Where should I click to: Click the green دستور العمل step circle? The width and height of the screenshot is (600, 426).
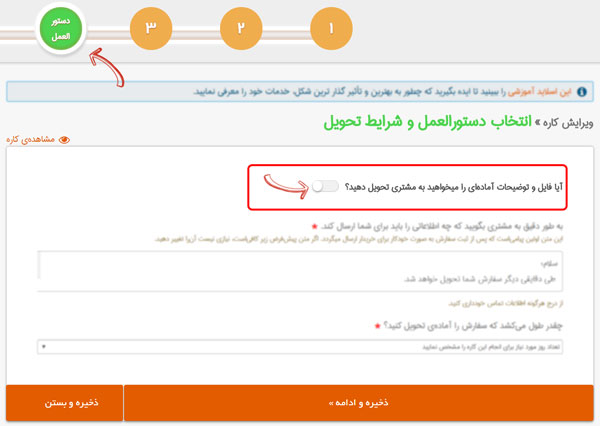(x=60, y=29)
